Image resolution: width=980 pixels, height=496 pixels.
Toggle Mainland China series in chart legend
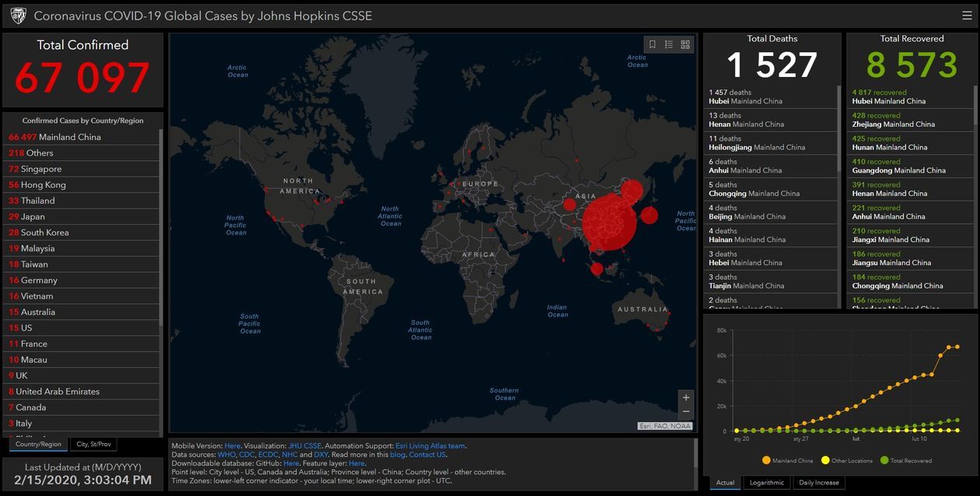point(788,460)
